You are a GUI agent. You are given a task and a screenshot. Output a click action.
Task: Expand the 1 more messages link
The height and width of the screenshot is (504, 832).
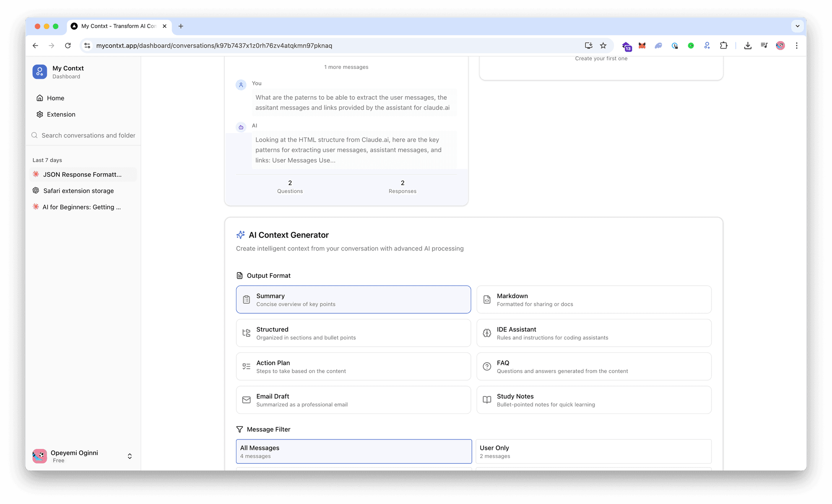tap(346, 67)
